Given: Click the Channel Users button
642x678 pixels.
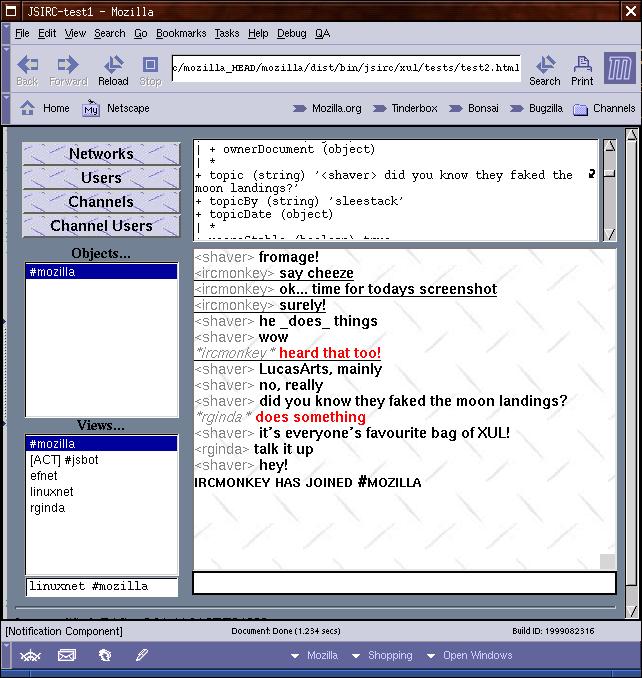Looking at the screenshot, I should [x=101, y=226].
